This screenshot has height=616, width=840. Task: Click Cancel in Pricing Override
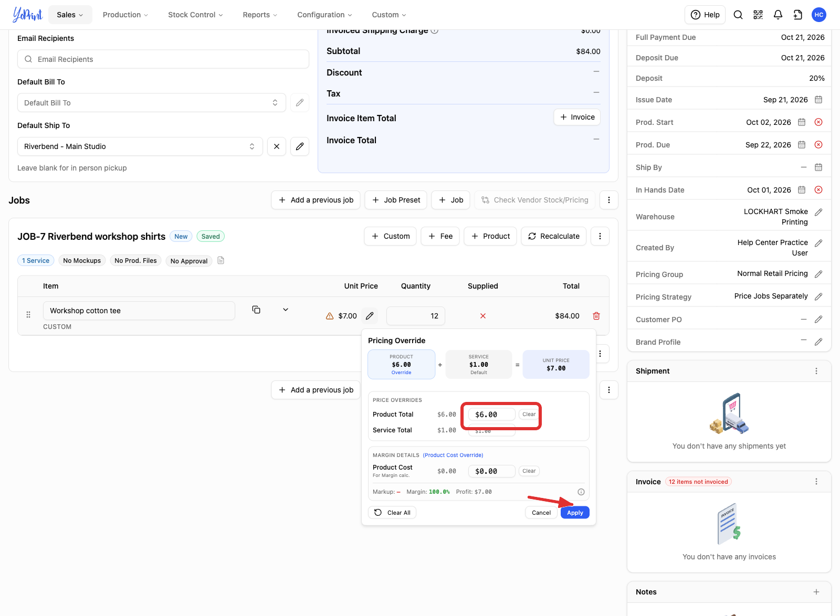[541, 513]
